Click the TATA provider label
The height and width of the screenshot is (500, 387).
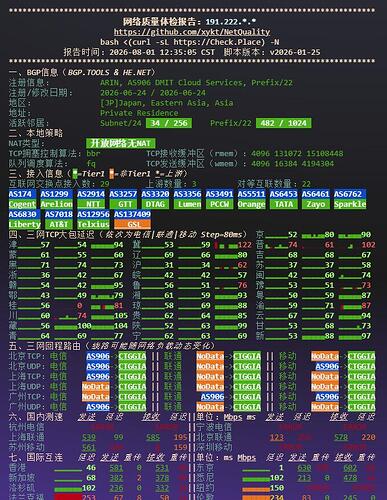(283, 204)
